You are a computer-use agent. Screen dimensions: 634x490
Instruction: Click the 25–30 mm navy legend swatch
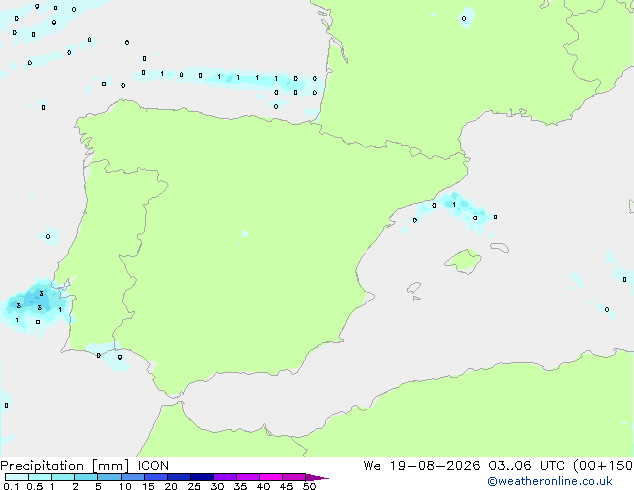pos(201,477)
